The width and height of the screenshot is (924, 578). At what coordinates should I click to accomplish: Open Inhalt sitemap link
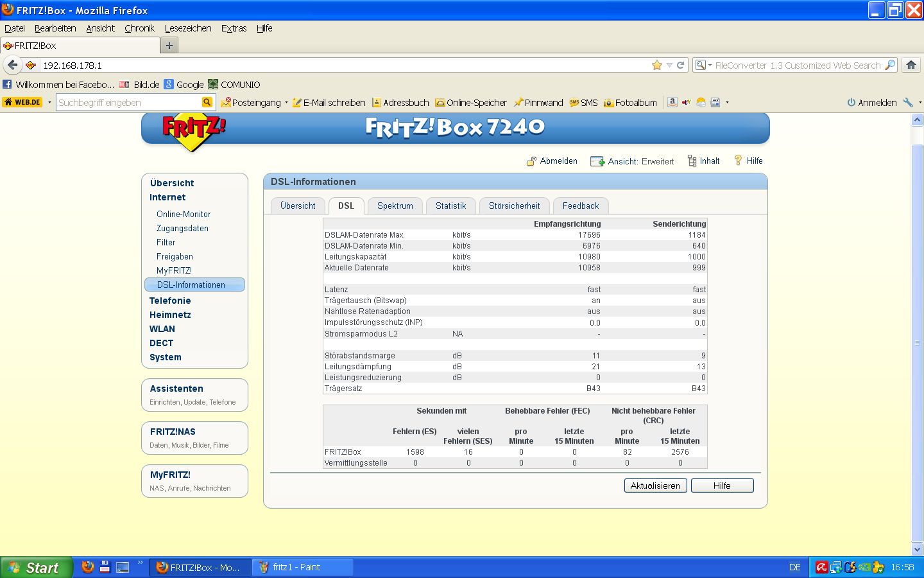pyautogui.click(x=703, y=161)
